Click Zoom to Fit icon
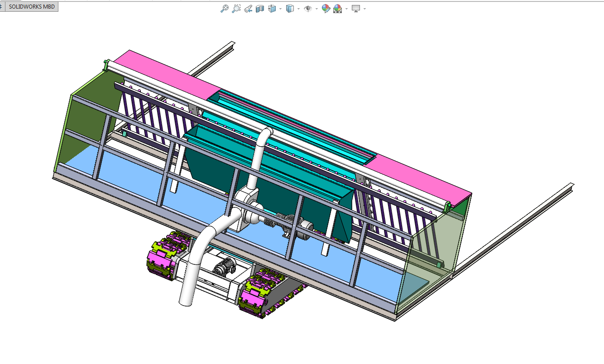Image resolution: width=604 pixels, height=364 pixels. coord(224,8)
